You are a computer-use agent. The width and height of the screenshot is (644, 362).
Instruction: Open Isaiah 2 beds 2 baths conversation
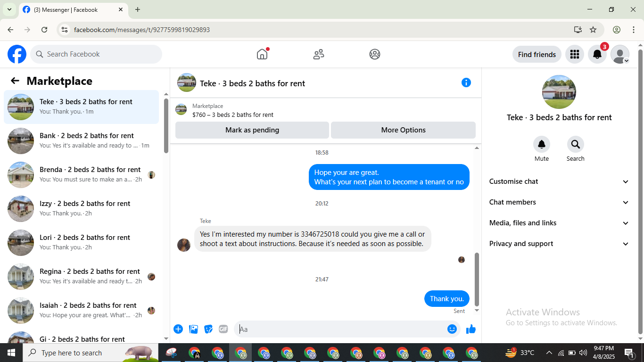click(x=82, y=311)
